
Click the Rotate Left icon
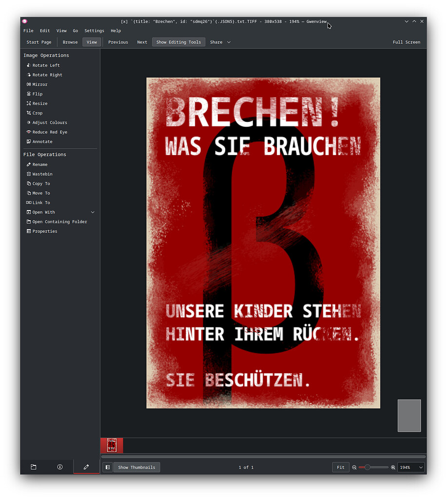29,65
